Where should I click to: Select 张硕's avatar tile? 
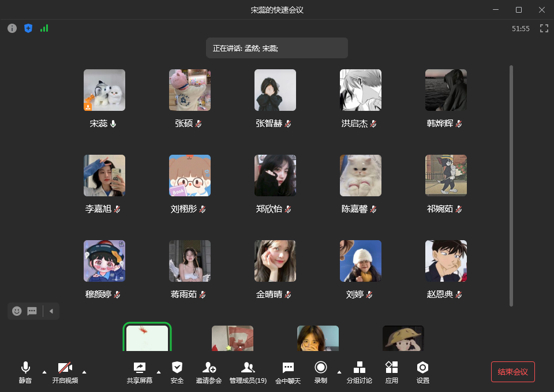[x=190, y=90]
